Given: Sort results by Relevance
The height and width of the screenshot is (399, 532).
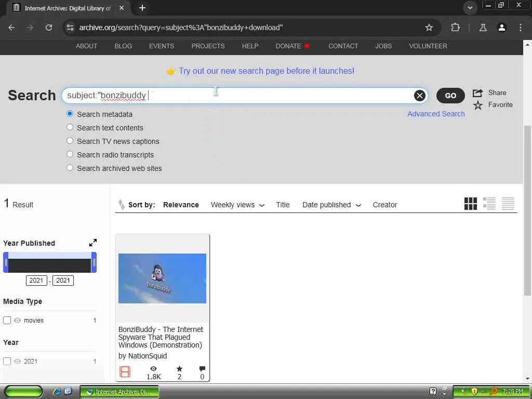Looking at the screenshot, I should pos(181,205).
